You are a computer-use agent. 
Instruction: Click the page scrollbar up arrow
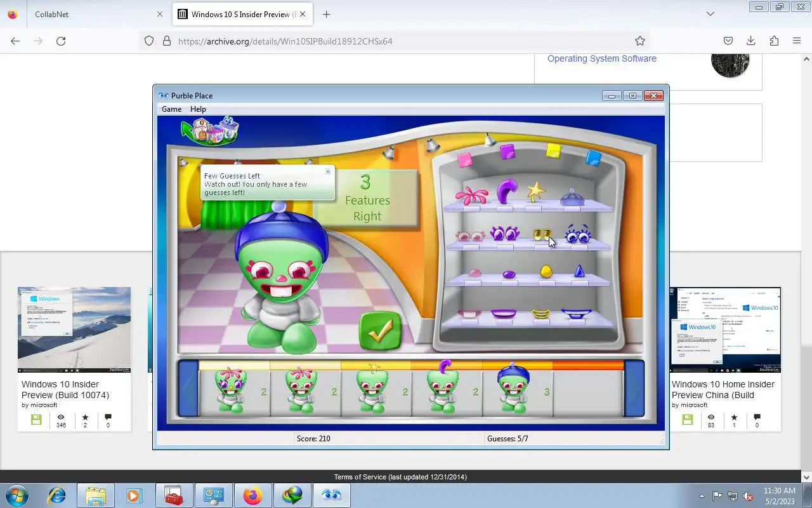[806, 59]
